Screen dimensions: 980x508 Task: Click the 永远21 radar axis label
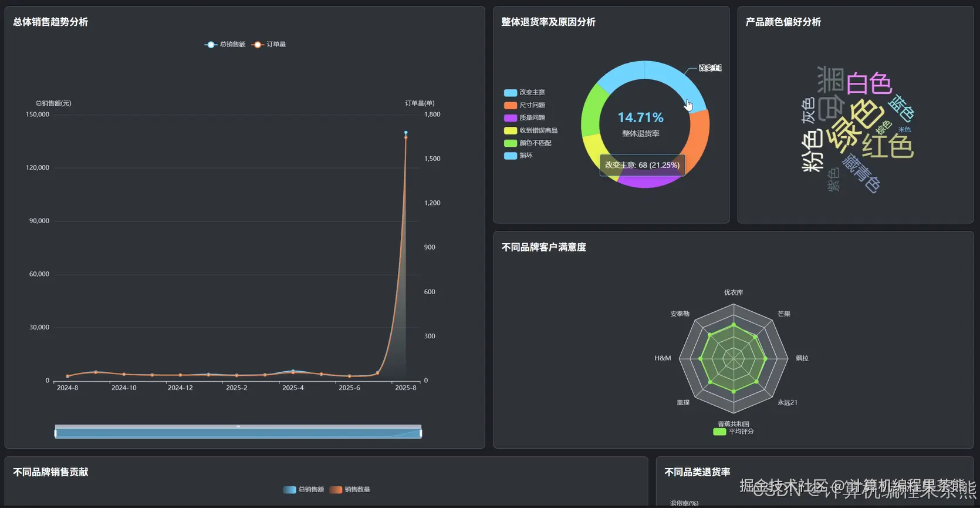[788, 403]
